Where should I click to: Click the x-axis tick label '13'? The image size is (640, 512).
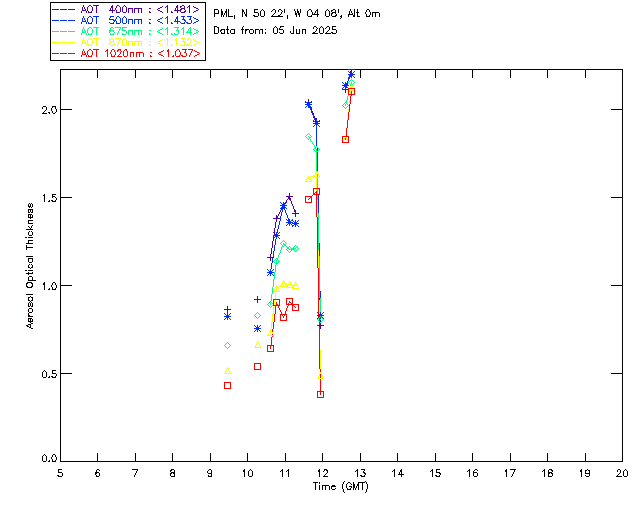coord(360,473)
